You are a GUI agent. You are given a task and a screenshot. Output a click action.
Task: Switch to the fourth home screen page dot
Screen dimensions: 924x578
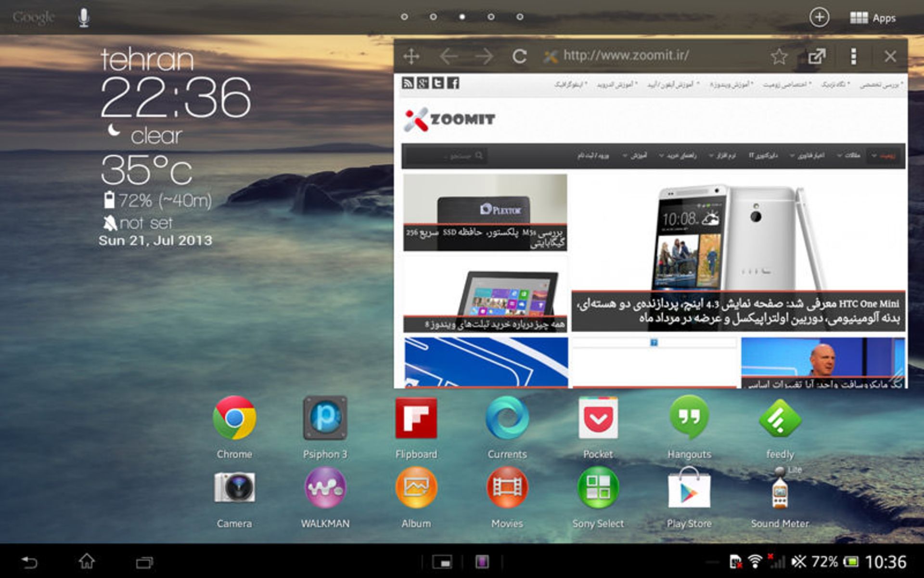pos(491,17)
